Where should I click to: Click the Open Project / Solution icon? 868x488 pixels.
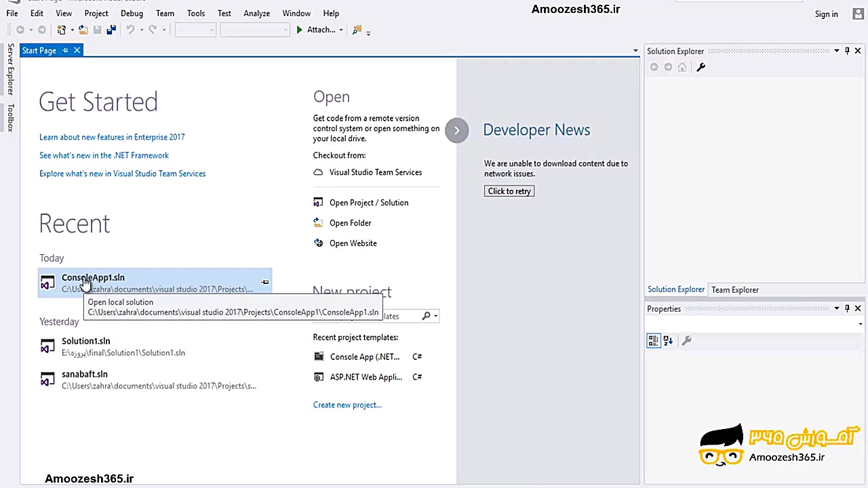coord(318,203)
